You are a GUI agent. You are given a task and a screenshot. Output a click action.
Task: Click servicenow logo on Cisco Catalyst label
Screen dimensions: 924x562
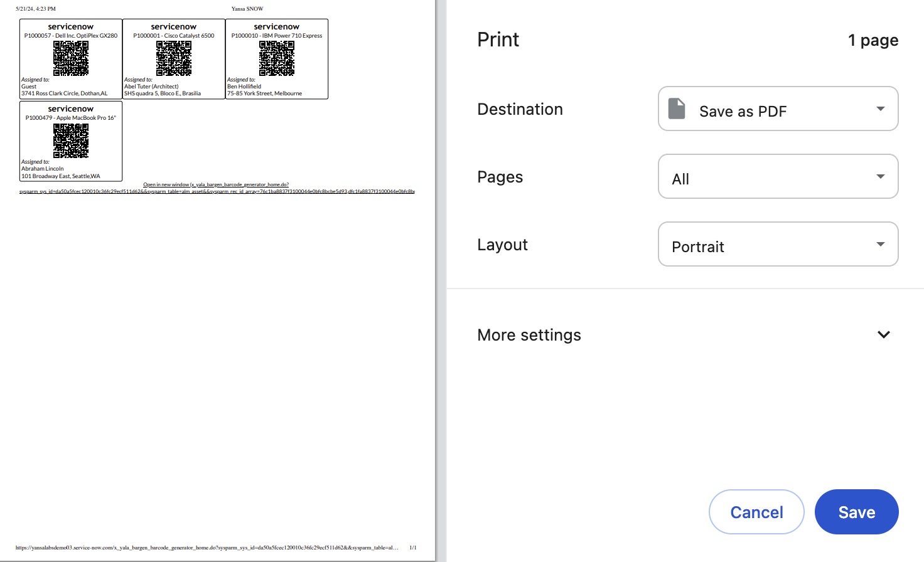click(174, 26)
